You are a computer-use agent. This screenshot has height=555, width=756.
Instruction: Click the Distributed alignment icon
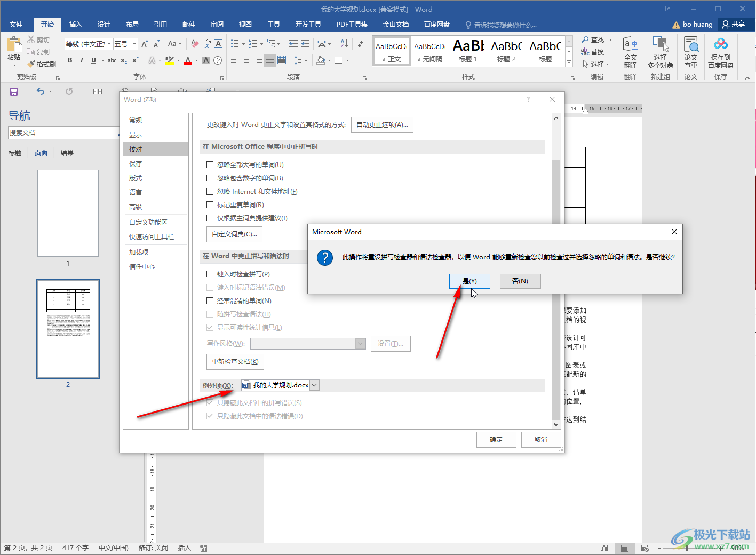point(282,60)
